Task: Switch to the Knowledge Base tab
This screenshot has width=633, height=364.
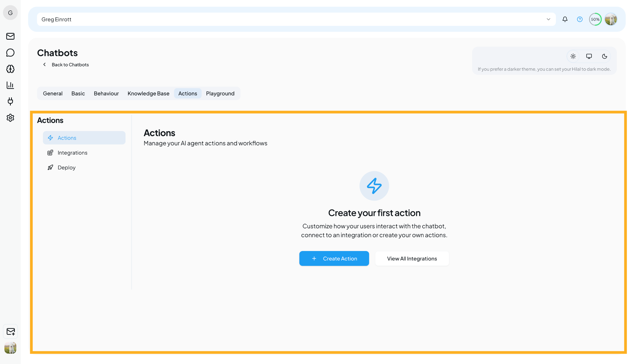Action: pos(148,93)
